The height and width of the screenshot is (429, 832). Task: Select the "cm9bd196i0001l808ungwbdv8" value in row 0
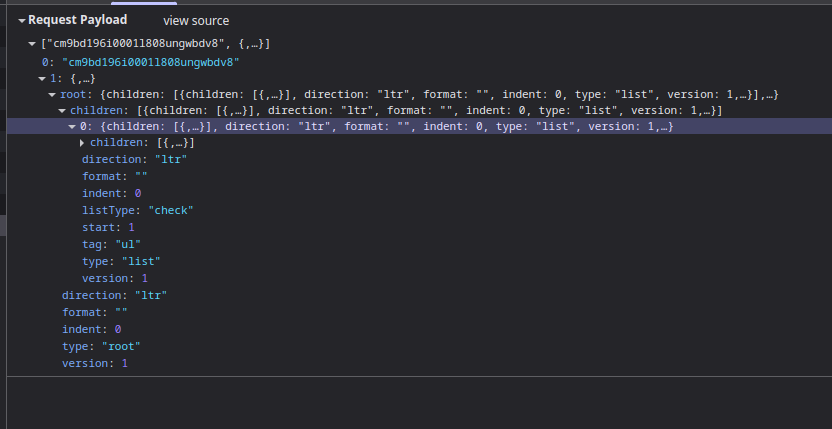tap(151, 62)
